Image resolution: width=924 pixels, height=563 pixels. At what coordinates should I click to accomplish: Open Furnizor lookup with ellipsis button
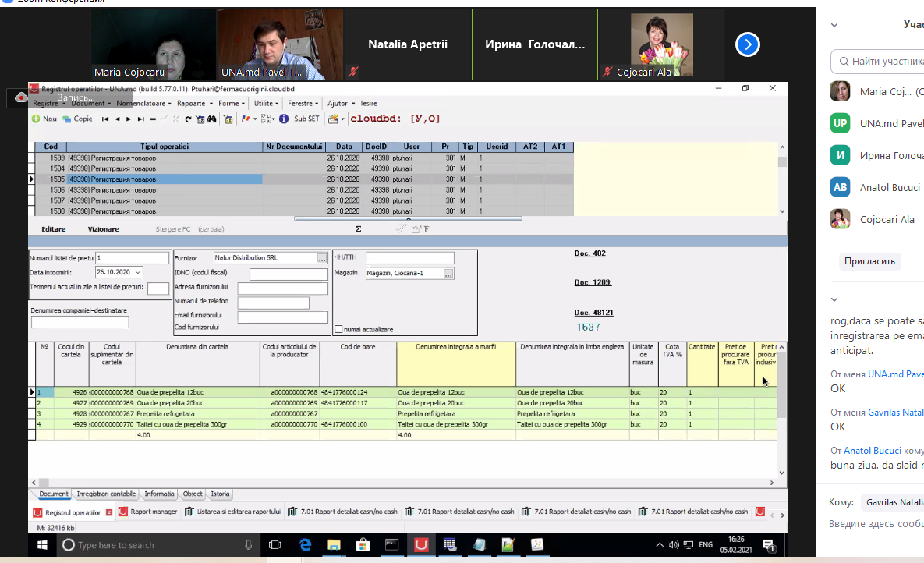pyautogui.click(x=322, y=257)
